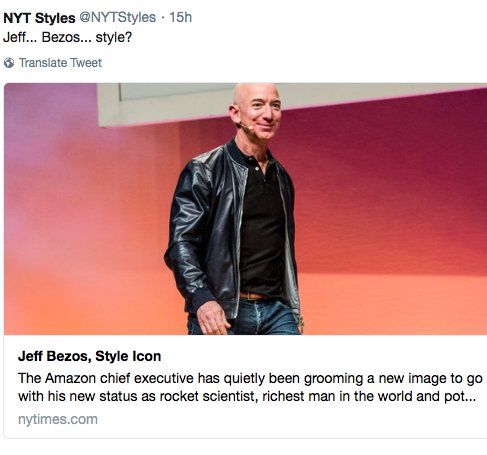This screenshot has width=487, height=455.
Task: Click the man's face in the photo
Action: [x=263, y=113]
